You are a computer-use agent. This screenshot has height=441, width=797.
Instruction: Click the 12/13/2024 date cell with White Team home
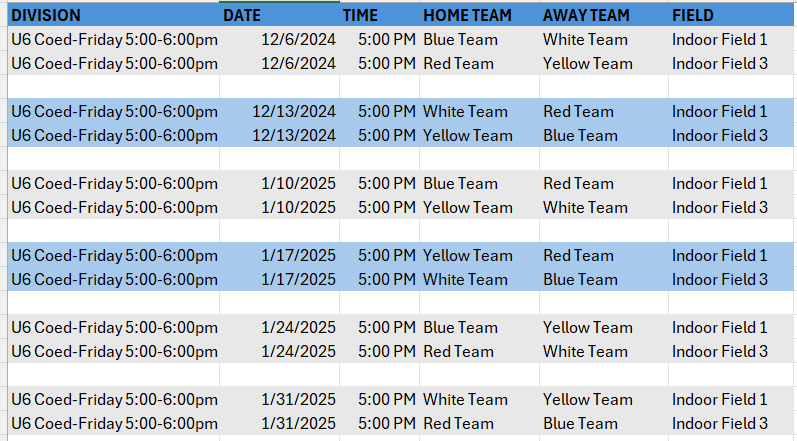280,111
